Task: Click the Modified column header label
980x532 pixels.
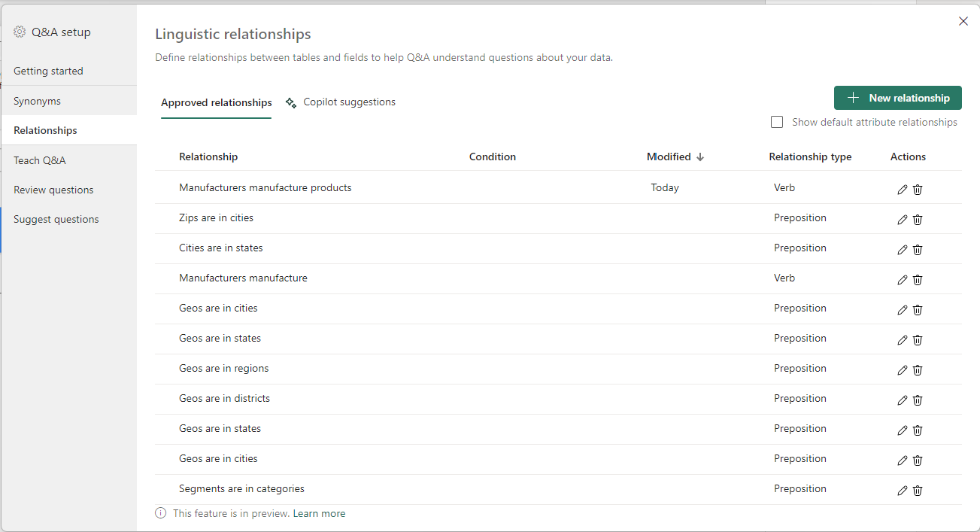Action: point(669,157)
